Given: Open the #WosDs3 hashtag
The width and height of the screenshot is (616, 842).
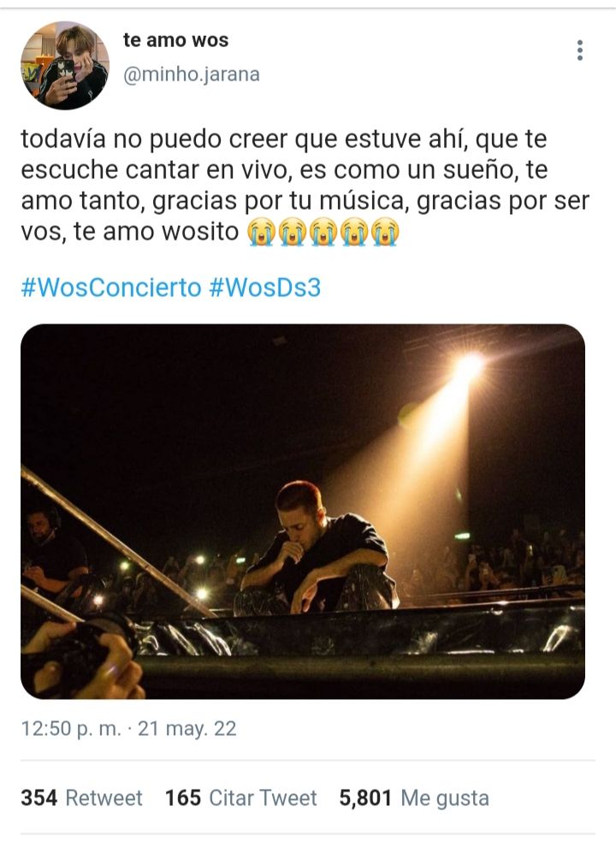Looking at the screenshot, I should [x=264, y=288].
